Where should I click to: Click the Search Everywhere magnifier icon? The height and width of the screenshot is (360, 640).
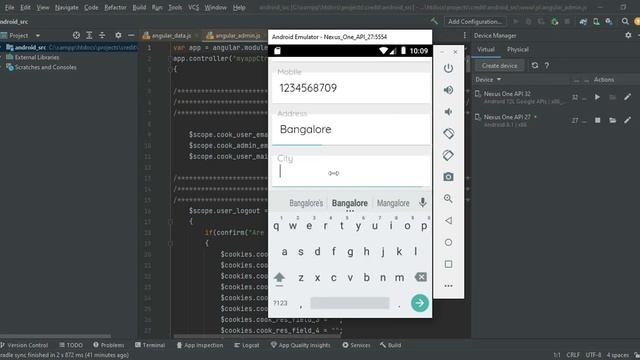625,21
